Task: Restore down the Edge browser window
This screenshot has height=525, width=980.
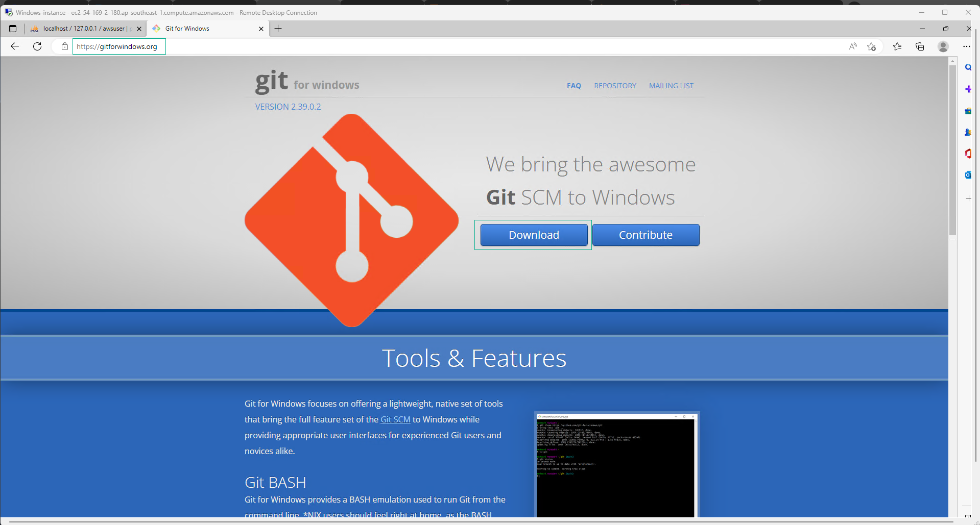Action: [x=945, y=29]
